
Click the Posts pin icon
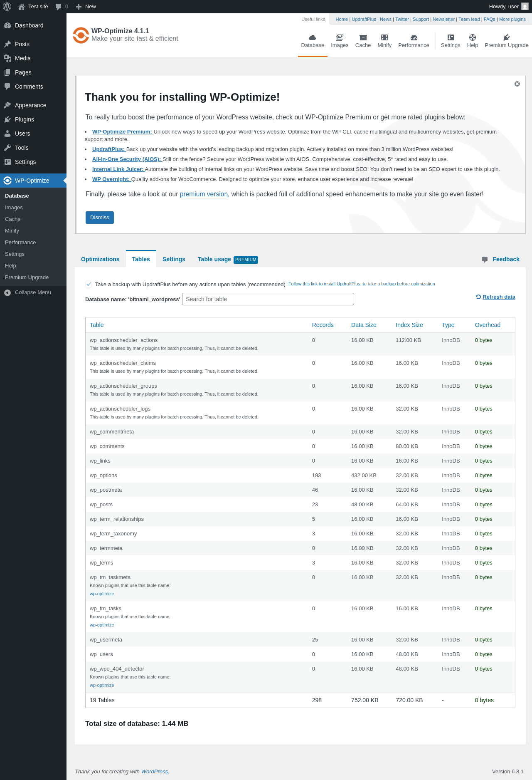[x=7, y=44]
